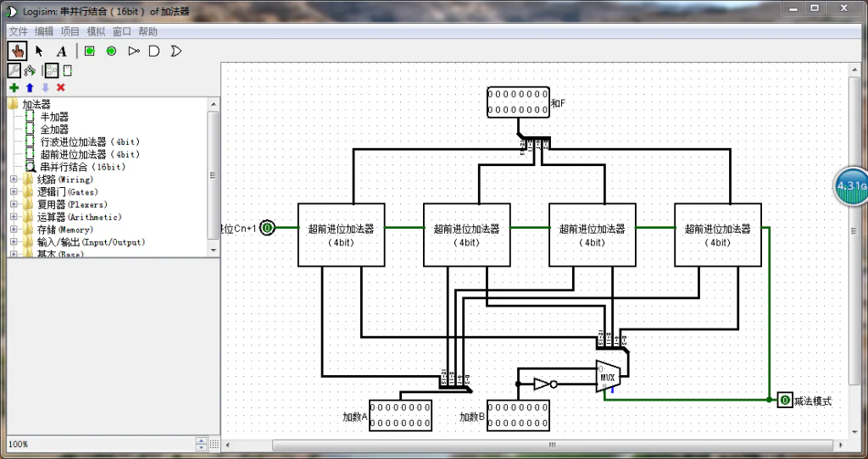Click the canvas horizontal scrollbar thumb

tap(551, 445)
